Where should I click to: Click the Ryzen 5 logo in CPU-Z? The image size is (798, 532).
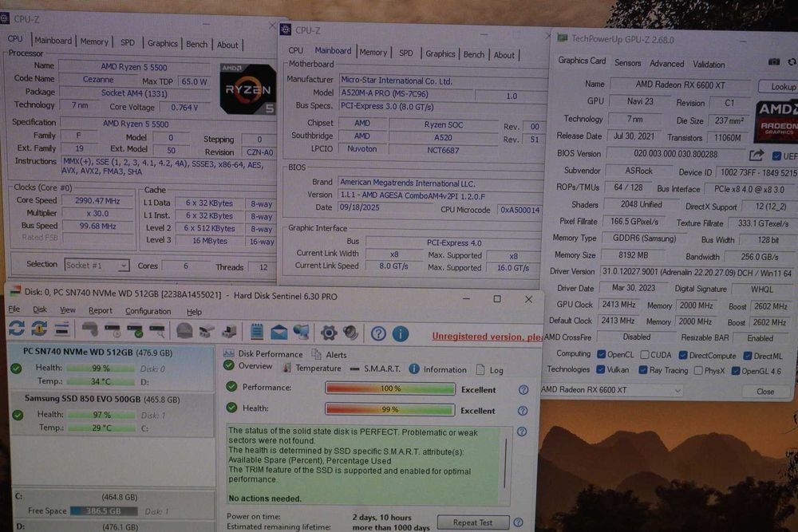coord(248,89)
